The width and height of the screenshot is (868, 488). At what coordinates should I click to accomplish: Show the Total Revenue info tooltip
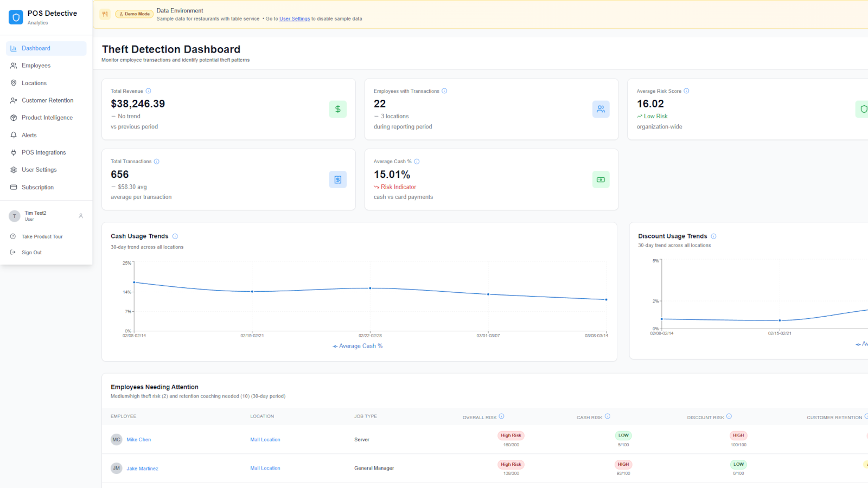147,91
